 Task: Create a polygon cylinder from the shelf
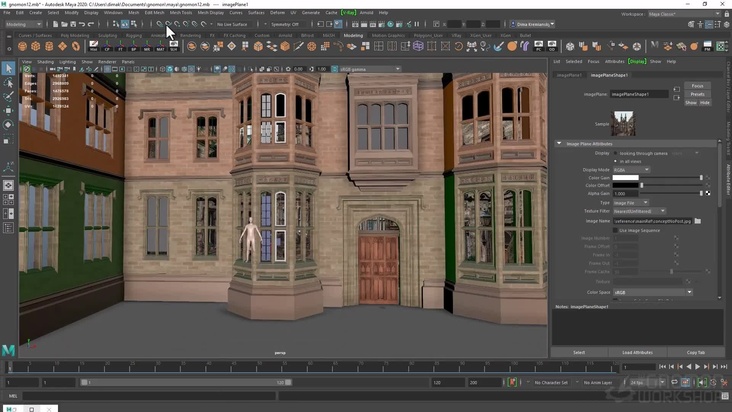(x=49, y=46)
